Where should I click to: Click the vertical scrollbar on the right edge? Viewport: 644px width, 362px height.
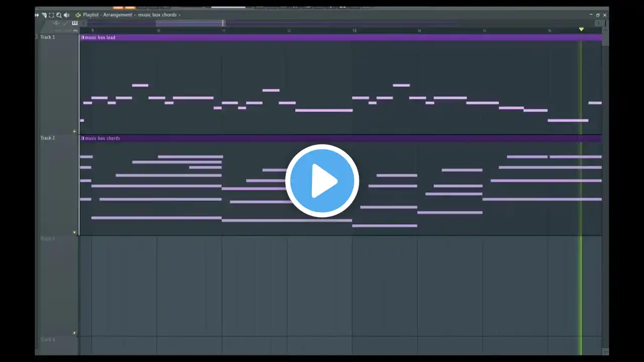click(x=605, y=191)
